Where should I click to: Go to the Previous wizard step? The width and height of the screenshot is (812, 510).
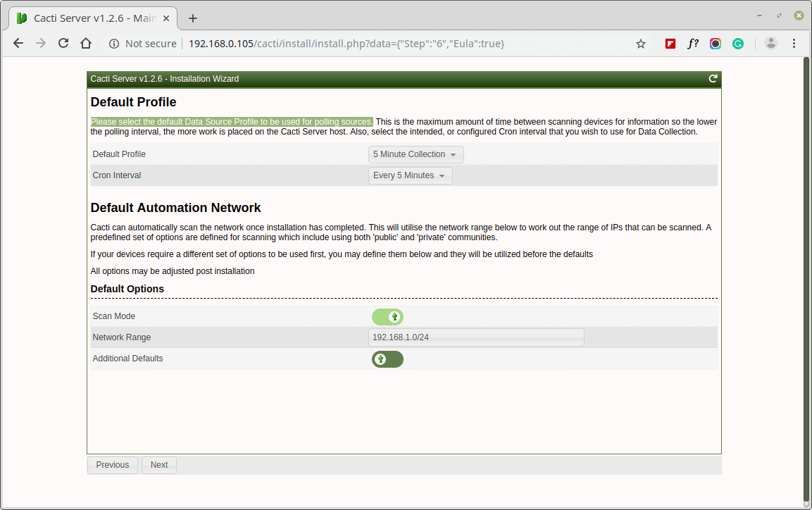click(113, 465)
